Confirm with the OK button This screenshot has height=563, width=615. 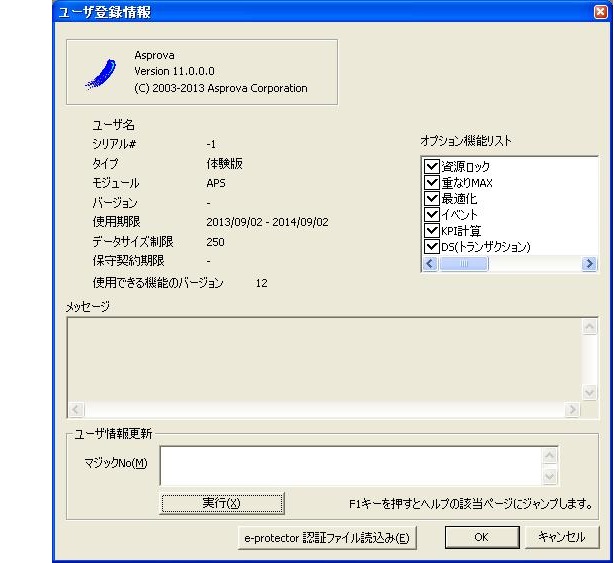click(482, 537)
